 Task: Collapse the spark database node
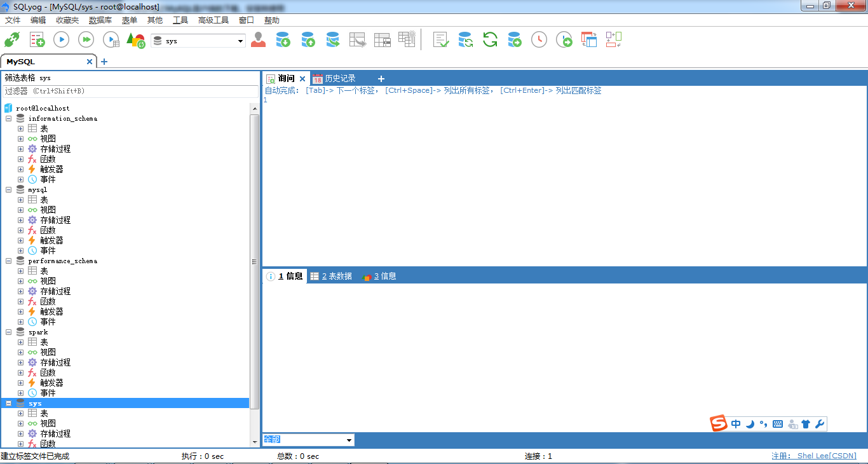click(9, 332)
